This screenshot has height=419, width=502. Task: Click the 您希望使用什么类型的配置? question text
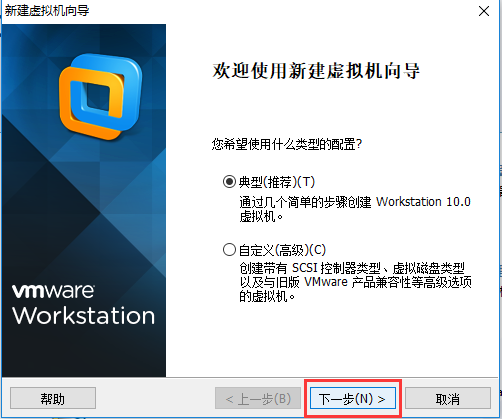(x=287, y=144)
